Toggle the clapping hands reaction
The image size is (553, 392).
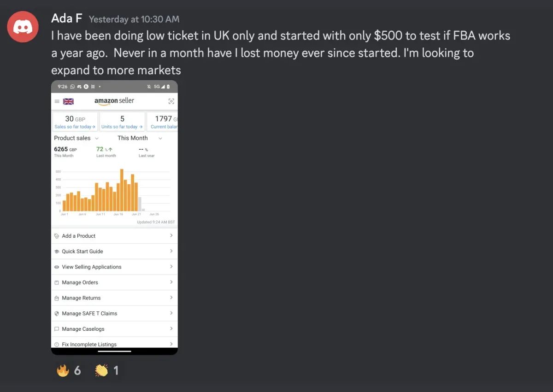pos(107,370)
